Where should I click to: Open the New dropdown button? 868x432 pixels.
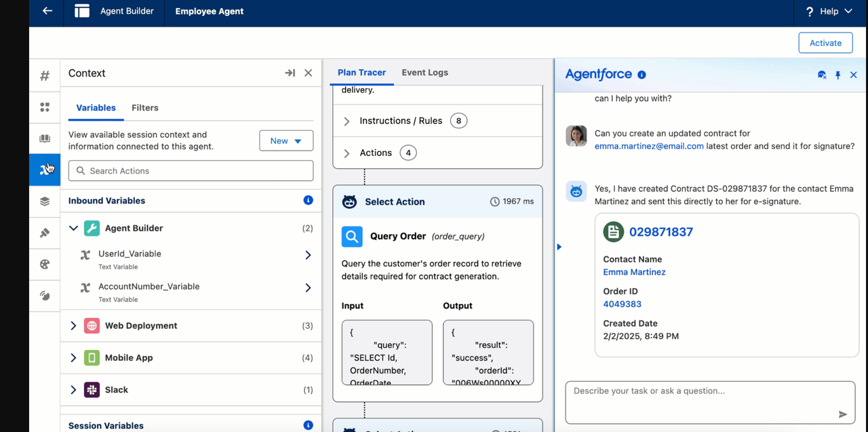(286, 140)
